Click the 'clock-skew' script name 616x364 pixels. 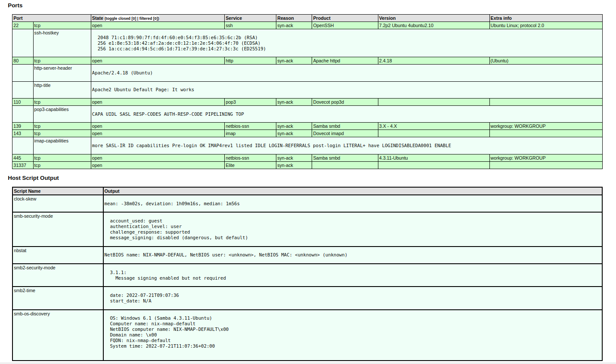(x=25, y=199)
